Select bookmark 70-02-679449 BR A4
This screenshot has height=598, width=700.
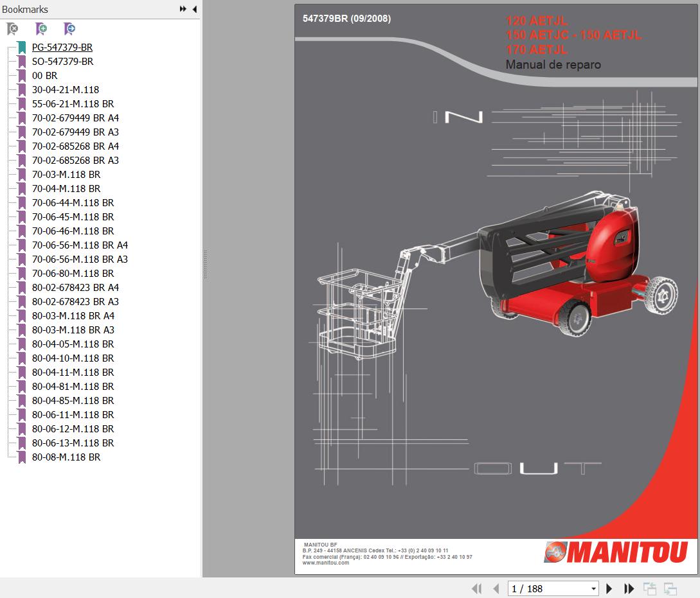[x=75, y=118]
